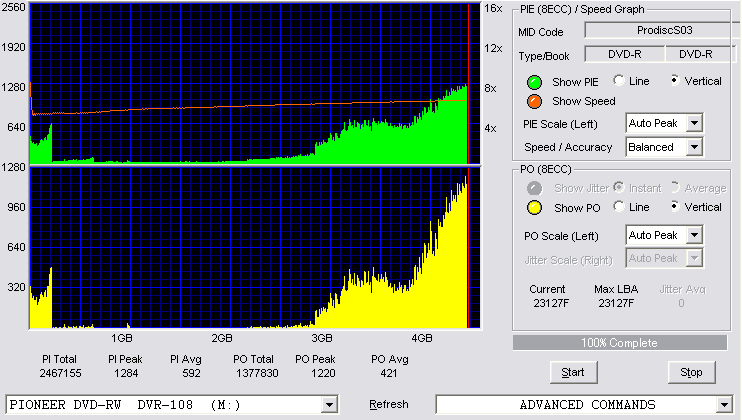
Task: Click the MID Code label
Action: [541, 32]
